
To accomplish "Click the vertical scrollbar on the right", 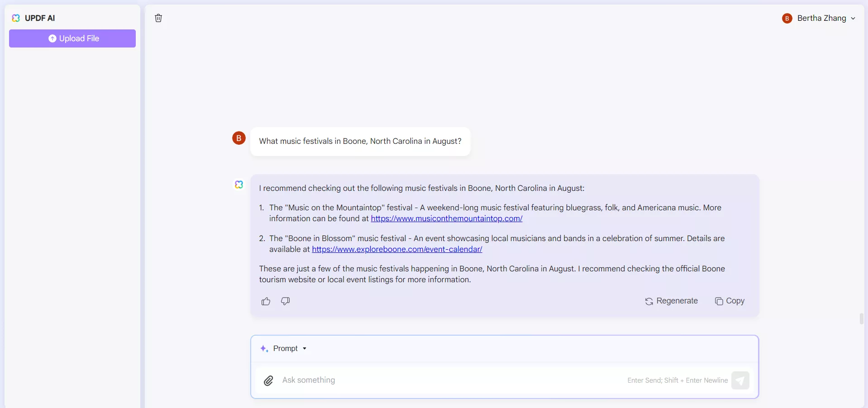I will click(862, 318).
